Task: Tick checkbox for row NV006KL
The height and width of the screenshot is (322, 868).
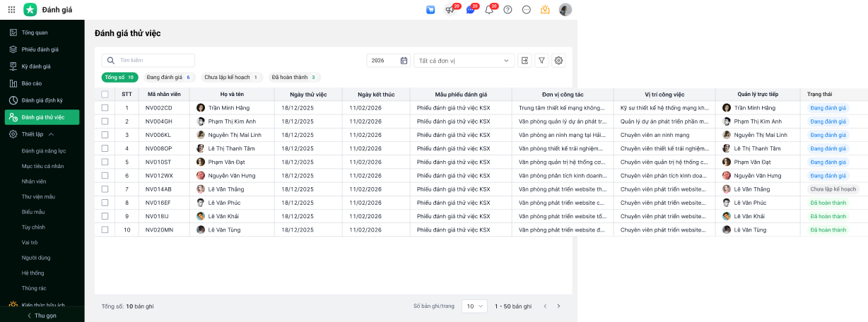Action: pos(105,135)
